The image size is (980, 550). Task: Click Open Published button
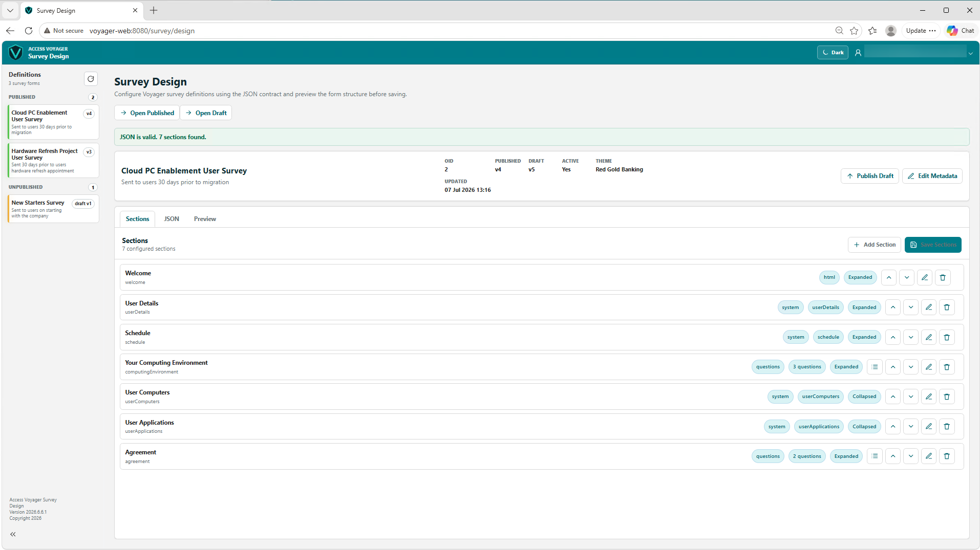[147, 113]
